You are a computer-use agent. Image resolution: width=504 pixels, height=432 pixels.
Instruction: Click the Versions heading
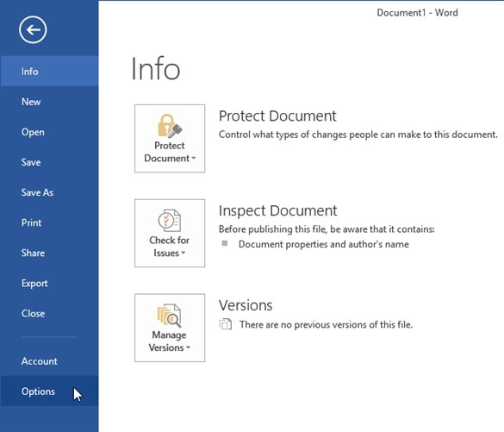coord(246,305)
